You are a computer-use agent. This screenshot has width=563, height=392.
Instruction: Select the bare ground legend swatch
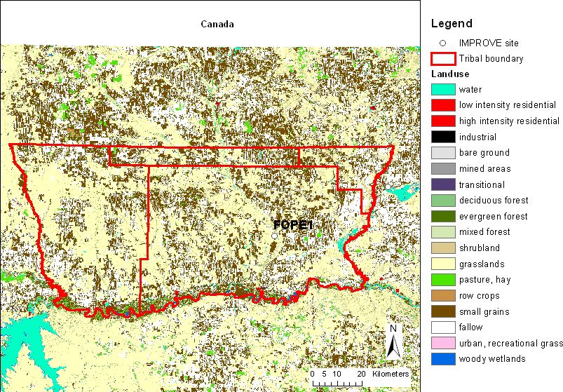pyautogui.click(x=443, y=153)
